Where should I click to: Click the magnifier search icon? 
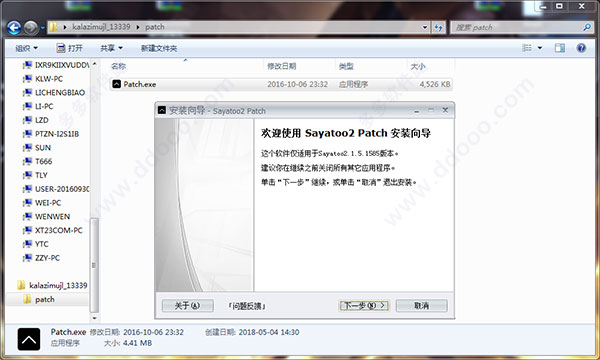(x=587, y=27)
